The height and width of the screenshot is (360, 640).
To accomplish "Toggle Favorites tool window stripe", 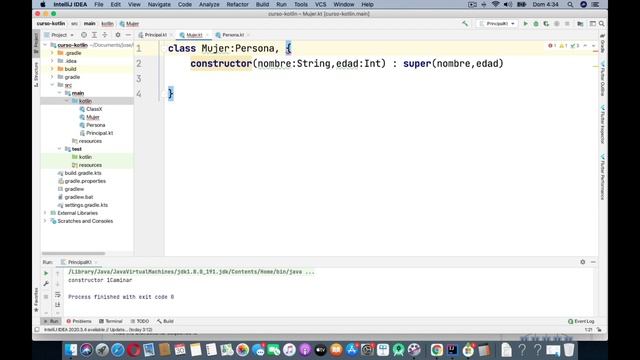I will 36,300.
